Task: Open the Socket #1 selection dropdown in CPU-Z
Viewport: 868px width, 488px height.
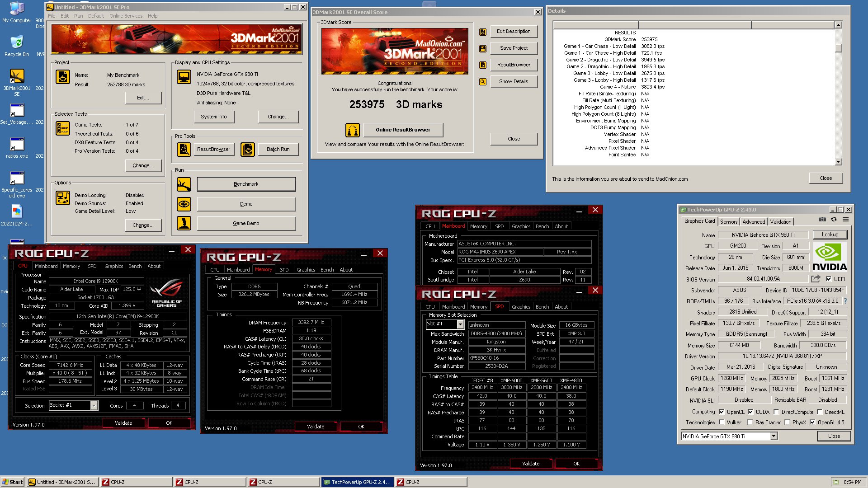Action: [x=94, y=406]
